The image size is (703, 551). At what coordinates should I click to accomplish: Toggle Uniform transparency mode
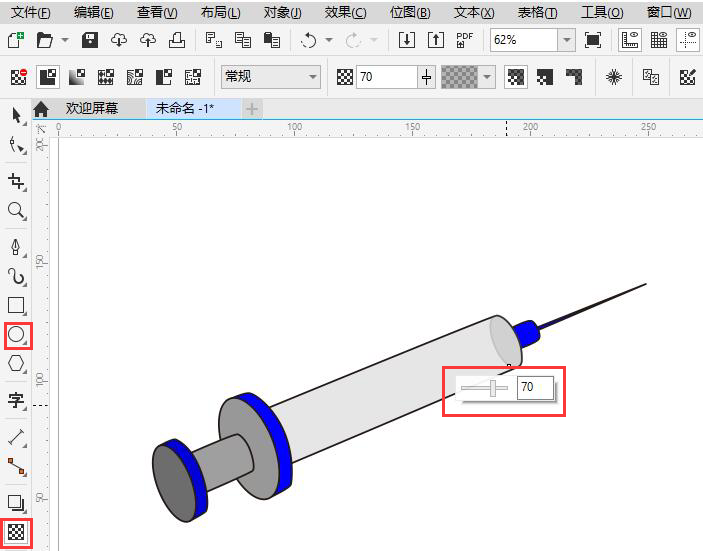pyautogui.click(x=48, y=77)
